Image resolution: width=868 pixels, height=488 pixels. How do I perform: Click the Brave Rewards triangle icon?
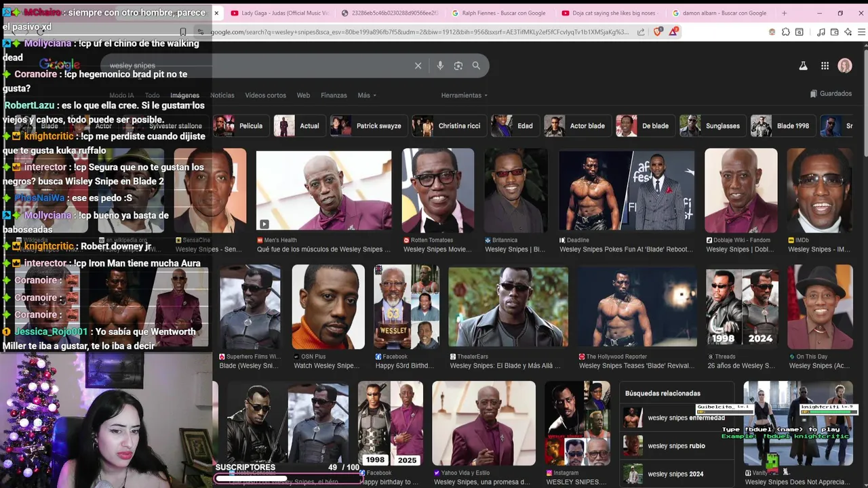click(673, 32)
